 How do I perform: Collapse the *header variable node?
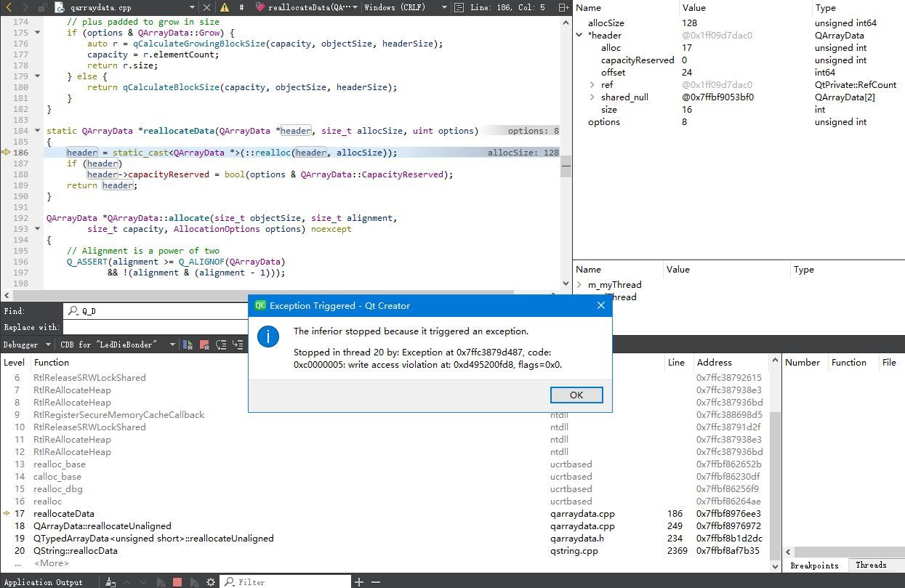tap(579, 36)
